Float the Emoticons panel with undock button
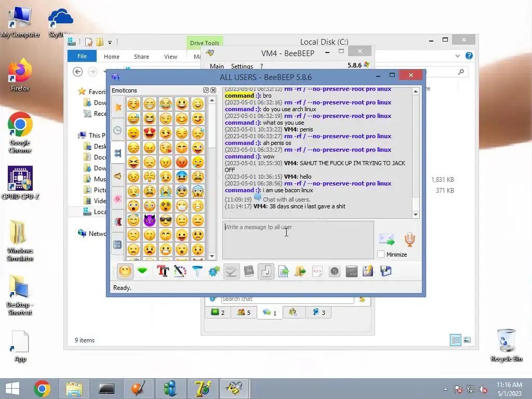Screen dimensions: 532x399 (x=206, y=90)
